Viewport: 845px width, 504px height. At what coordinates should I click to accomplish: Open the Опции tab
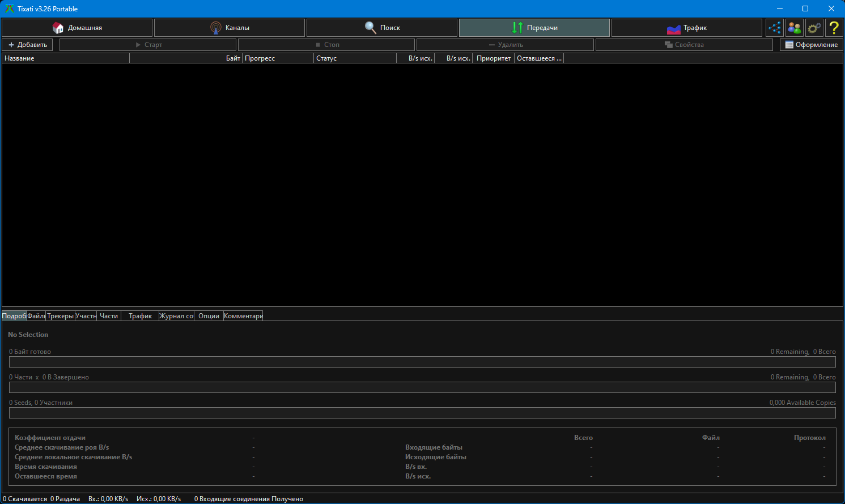coord(209,316)
